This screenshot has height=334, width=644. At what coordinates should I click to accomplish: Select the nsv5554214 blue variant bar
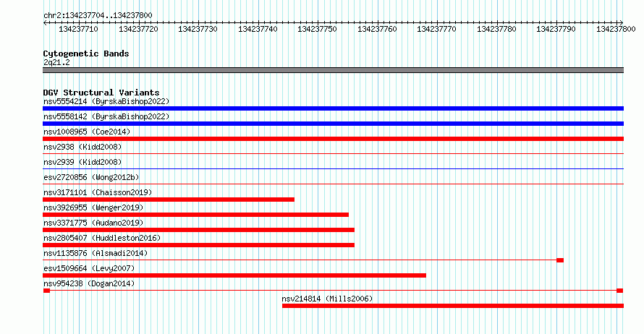[333, 108]
